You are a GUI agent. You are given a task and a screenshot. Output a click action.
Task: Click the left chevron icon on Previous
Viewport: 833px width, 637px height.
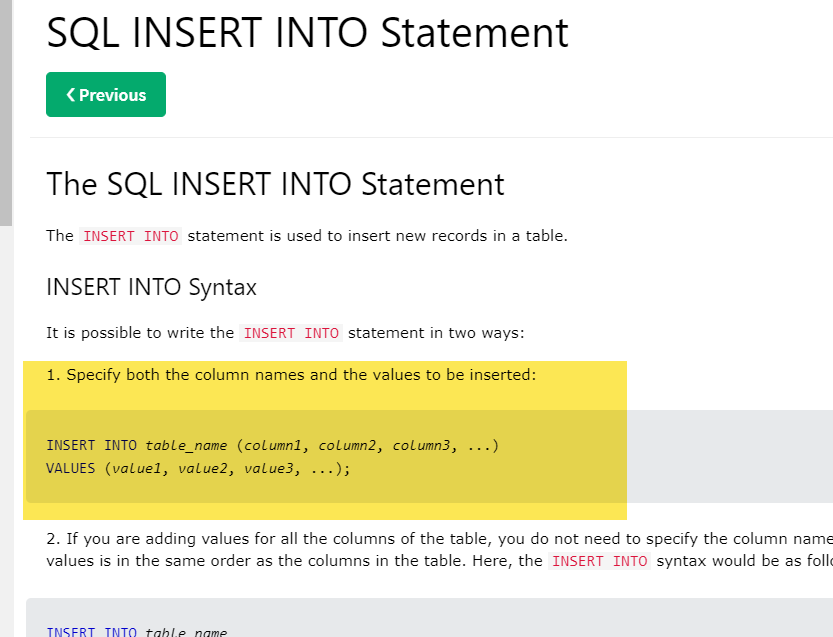point(71,95)
